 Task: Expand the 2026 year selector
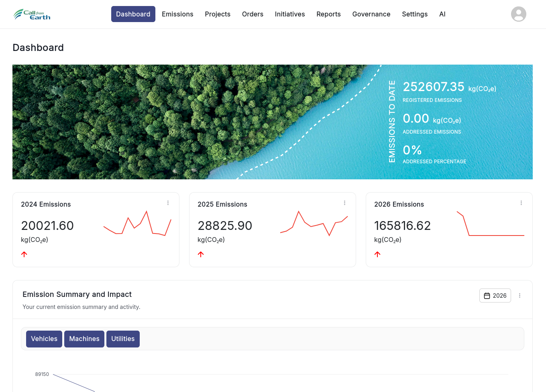(495, 296)
